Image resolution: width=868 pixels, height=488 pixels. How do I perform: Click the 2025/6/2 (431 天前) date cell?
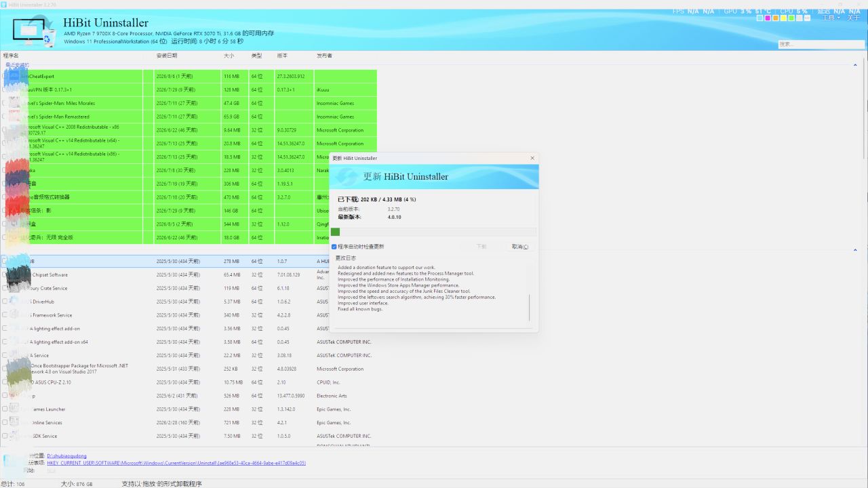coord(177,396)
